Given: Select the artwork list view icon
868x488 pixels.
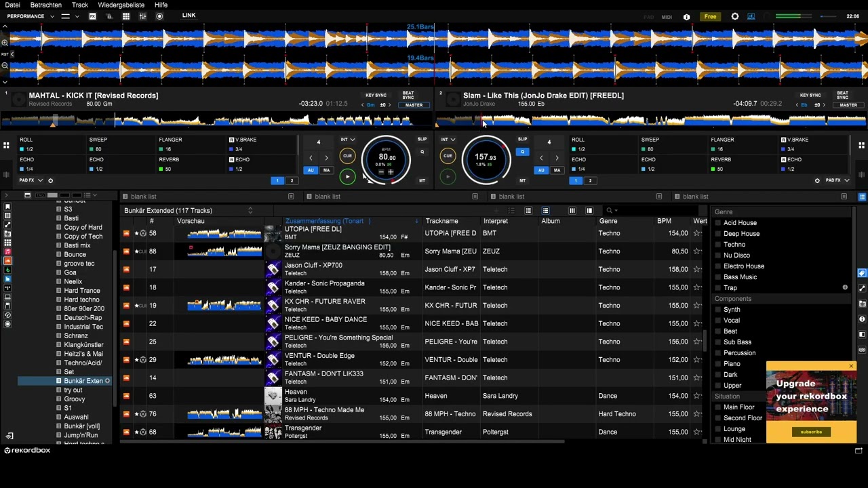Looking at the screenshot, I should click(528, 211).
